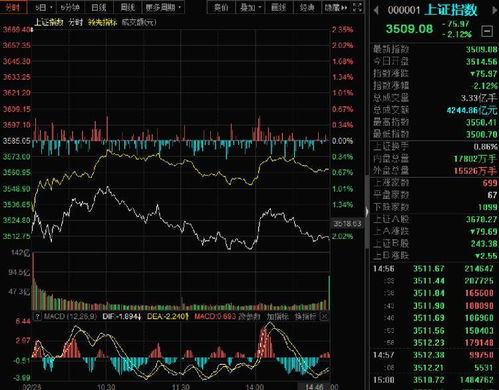Click 隐藏 to hide the side panel
This screenshot has height=390, width=499.
(x=336, y=7)
